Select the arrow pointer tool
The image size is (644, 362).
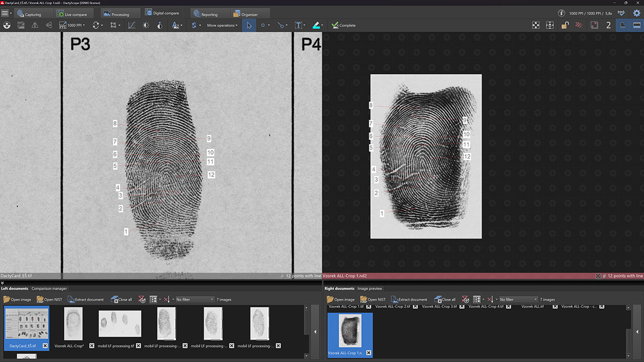(x=248, y=25)
